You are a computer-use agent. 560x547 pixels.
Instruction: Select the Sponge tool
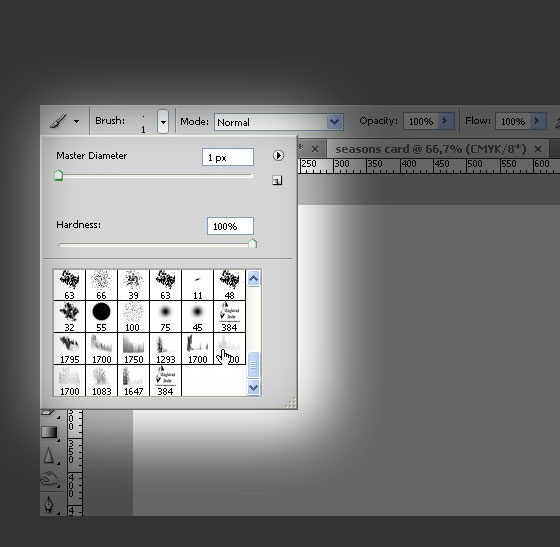pyautogui.click(x=49, y=478)
